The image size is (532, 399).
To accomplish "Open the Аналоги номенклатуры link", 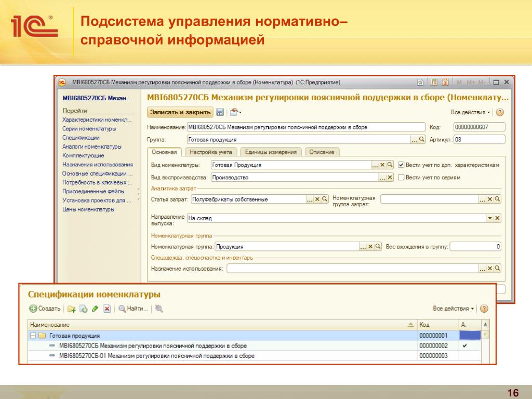I will 91,147.
